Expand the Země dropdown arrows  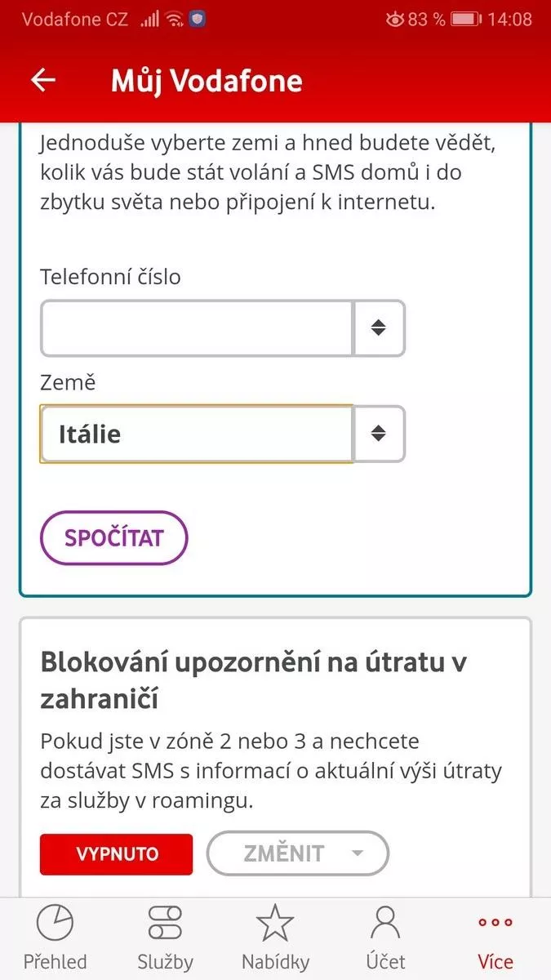[x=379, y=434]
